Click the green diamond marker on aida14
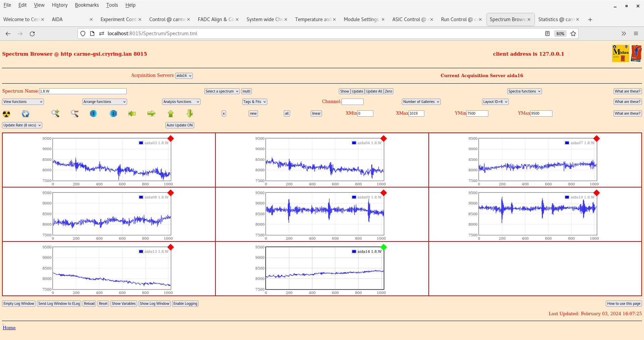Viewport: 644px width, 340px height. [384, 247]
